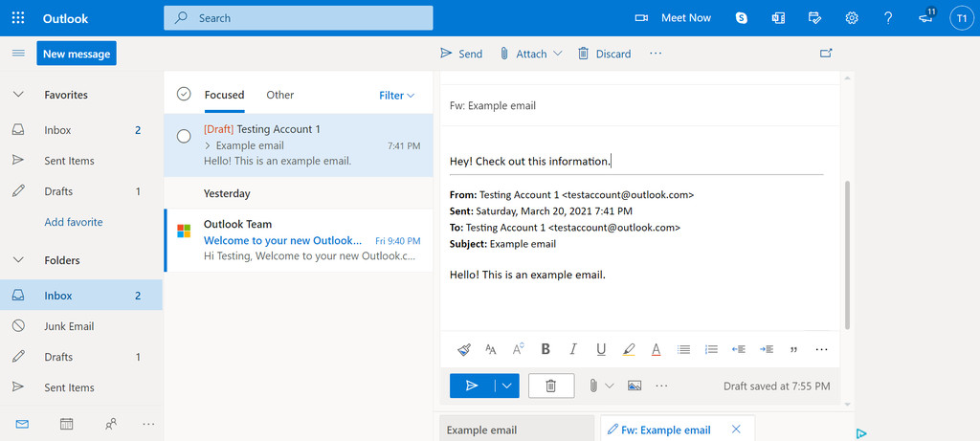Toggle the hamburger navigation pane icon
The image size is (980, 441).
click(18, 54)
